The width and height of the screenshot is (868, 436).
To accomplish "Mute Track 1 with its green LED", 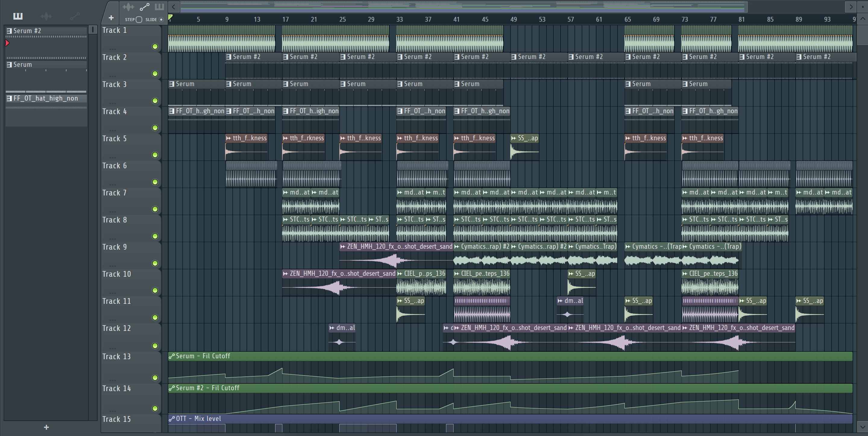I will [x=155, y=46].
